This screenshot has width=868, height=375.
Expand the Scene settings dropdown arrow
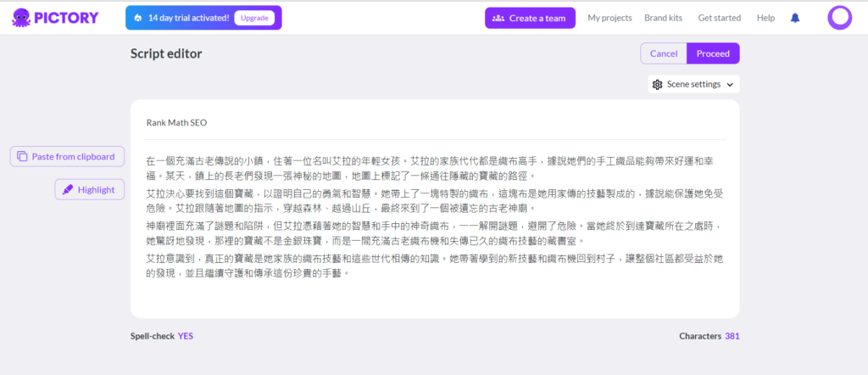pyautogui.click(x=730, y=85)
